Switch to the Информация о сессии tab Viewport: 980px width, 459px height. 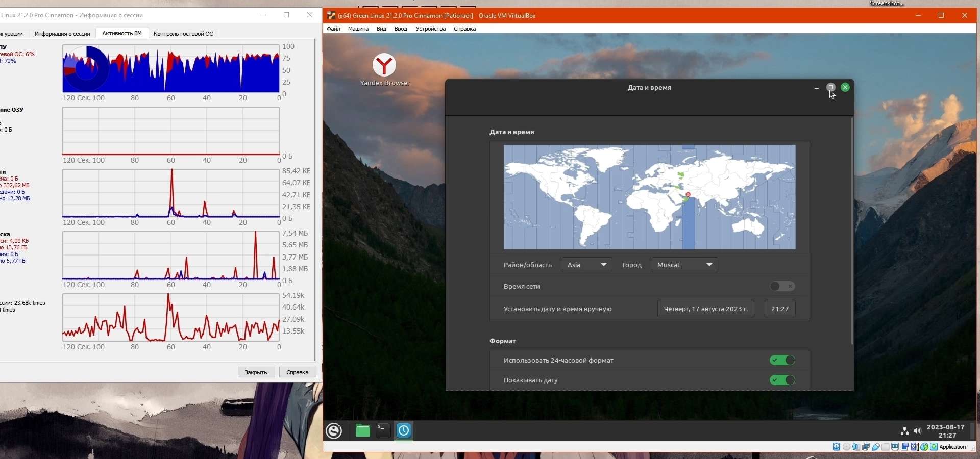pos(62,34)
